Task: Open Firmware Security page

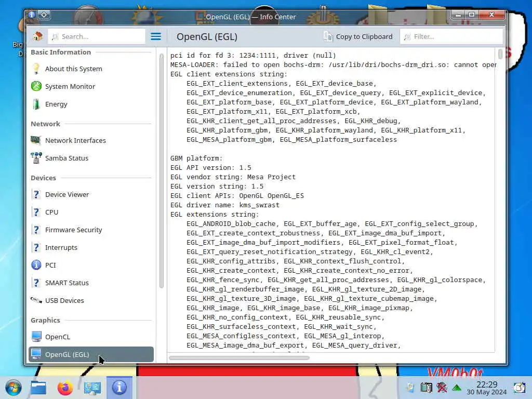Action: 91,229
